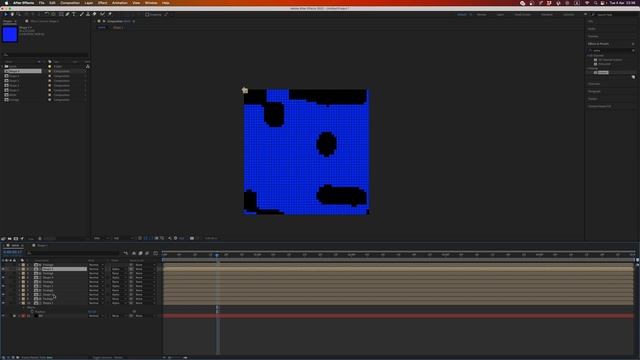Open the Graph Editor in timeline
The image size is (640, 360).
click(156, 253)
